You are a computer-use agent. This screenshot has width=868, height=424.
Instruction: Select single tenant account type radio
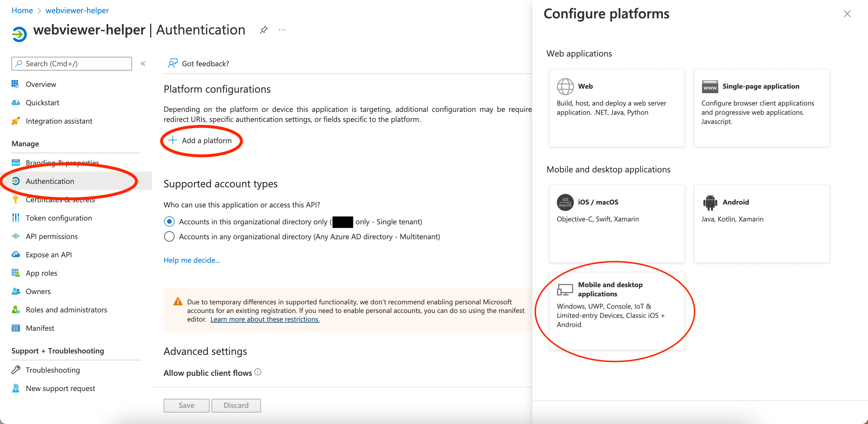pos(169,221)
